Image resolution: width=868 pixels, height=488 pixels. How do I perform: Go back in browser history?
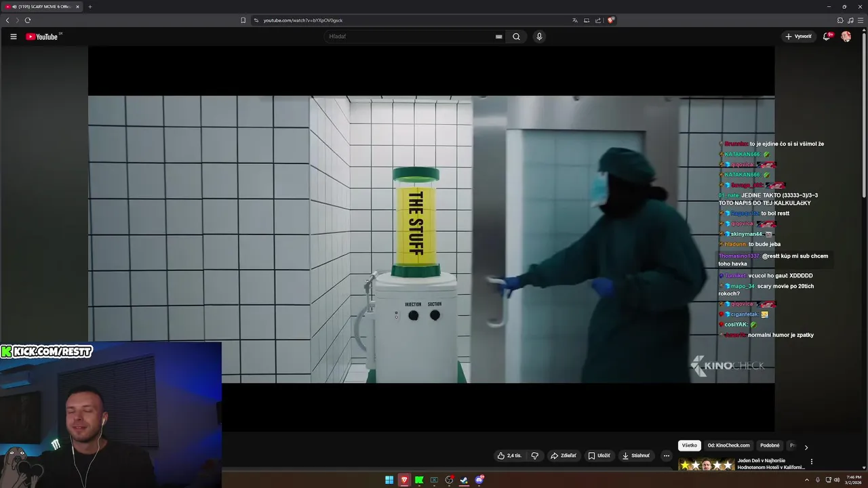(7, 20)
